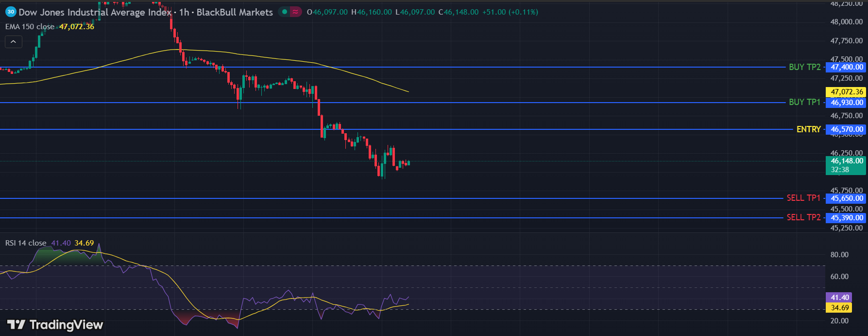
Task: Select the BUY TP2 horizontal line label
Action: [x=804, y=67]
